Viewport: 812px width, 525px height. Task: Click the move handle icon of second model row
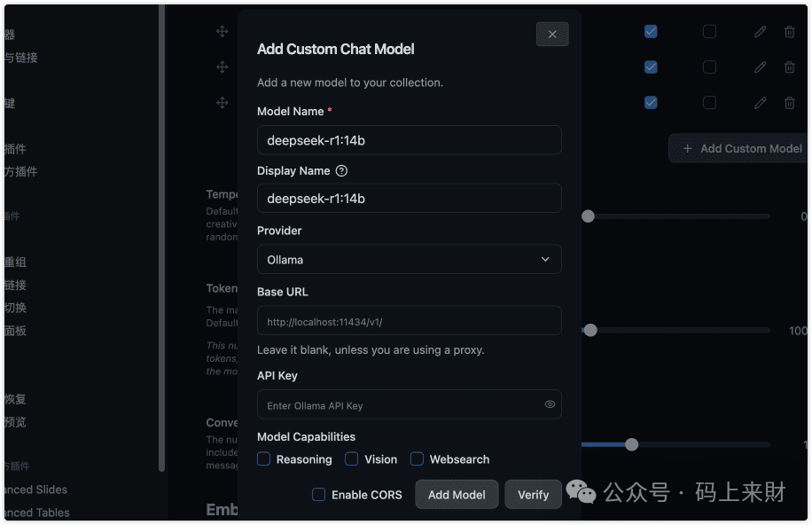click(x=223, y=67)
